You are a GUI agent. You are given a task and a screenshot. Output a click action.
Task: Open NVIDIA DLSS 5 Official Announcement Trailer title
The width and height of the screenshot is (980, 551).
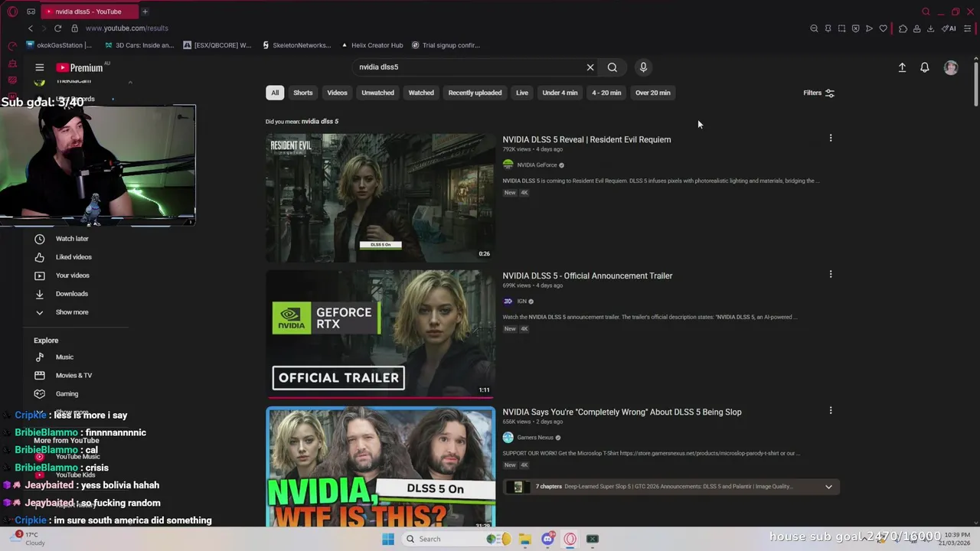point(587,275)
